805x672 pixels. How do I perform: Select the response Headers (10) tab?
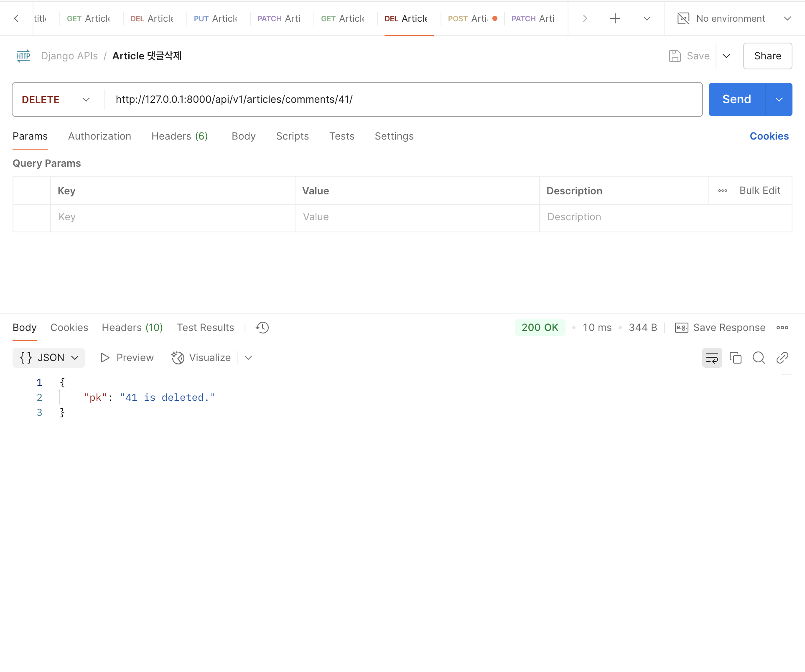(132, 328)
